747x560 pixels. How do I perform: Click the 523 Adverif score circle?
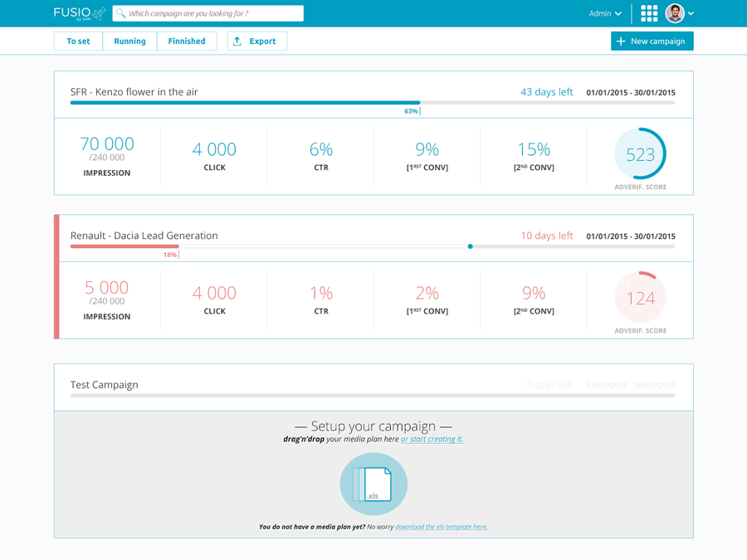(x=640, y=153)
